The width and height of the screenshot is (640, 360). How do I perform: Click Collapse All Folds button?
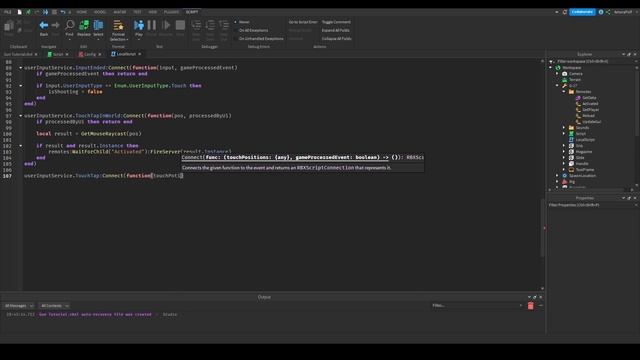click(x=336, y=39)
